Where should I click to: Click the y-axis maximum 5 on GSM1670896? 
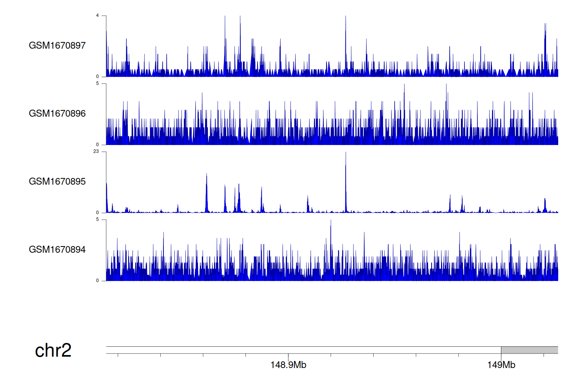(x=98, y=83)
